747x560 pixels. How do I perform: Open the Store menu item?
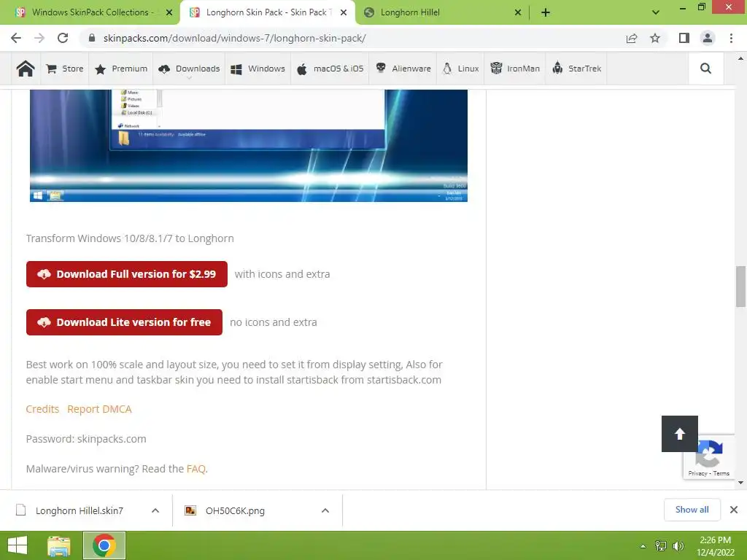click(65, 69)
